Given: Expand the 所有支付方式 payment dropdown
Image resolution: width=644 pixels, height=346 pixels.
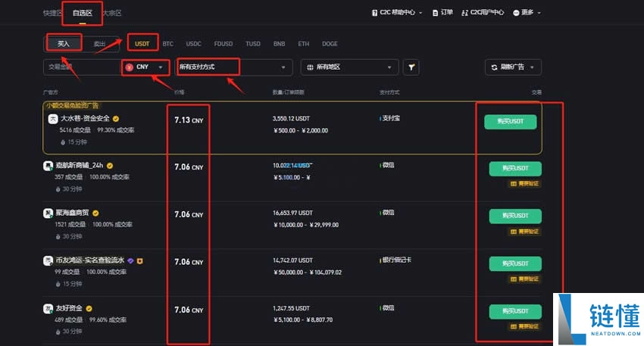Looking at the screenshot, I should 234,67.
